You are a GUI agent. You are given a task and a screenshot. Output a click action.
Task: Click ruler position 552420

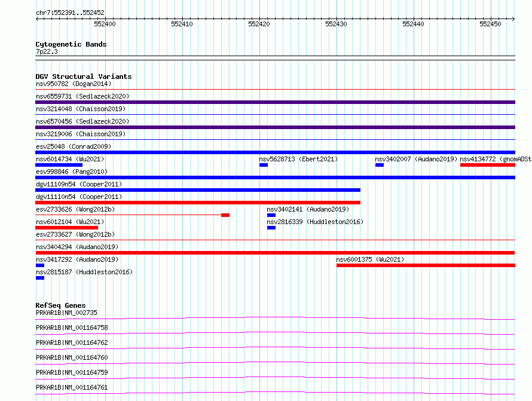tap(259, 24)
